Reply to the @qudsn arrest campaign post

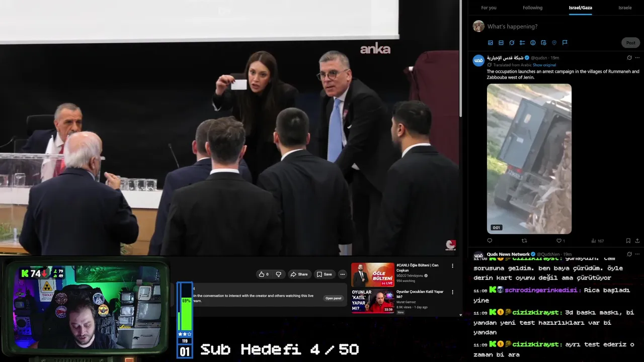pyautogui.click(x=490, y=241)
